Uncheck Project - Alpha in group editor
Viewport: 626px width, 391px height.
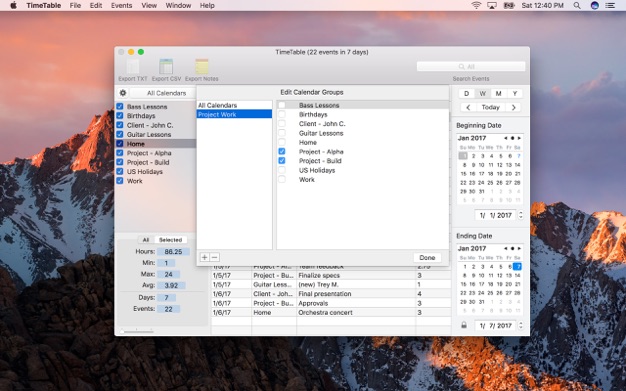click(x=282, y=151)
